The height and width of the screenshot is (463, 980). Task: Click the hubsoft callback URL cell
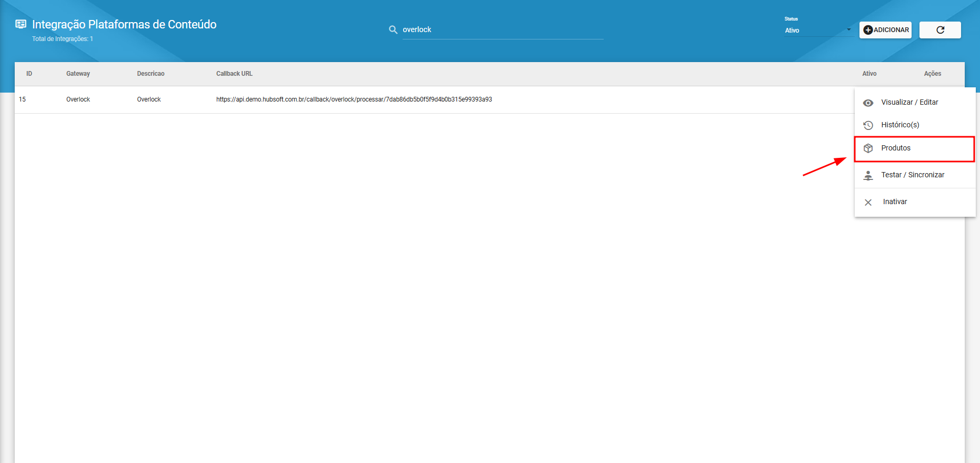point(354,99)
